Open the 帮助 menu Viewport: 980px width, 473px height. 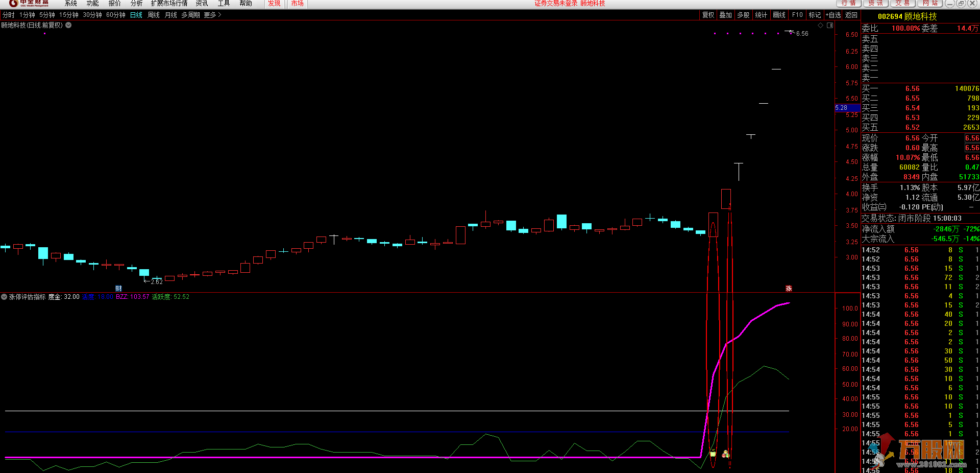(246, 3)
